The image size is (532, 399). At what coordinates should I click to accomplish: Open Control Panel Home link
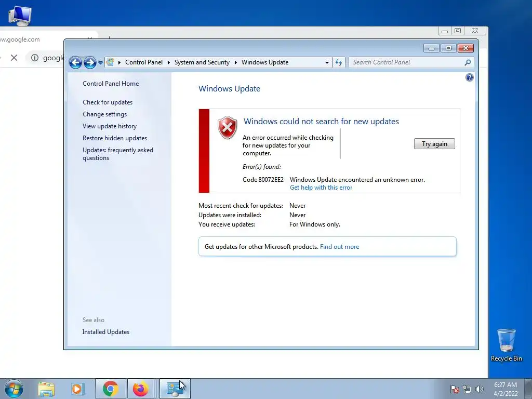click(111, 84)
